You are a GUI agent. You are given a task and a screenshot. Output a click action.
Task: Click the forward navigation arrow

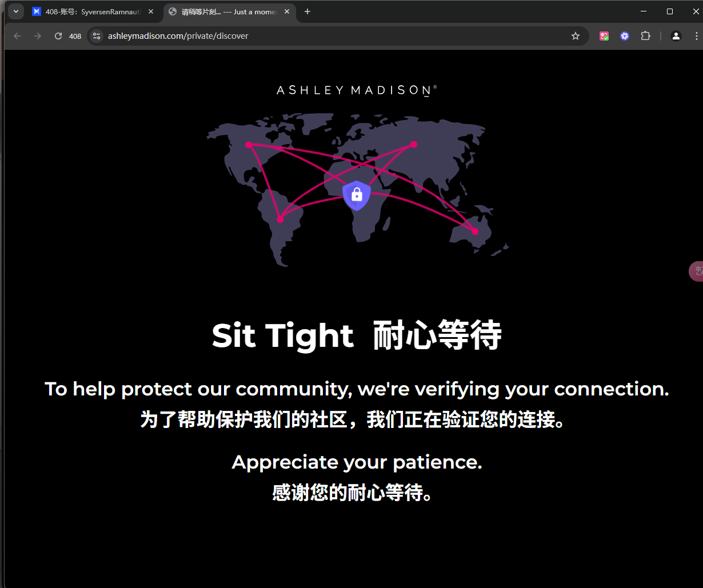[x=38, y=36]
